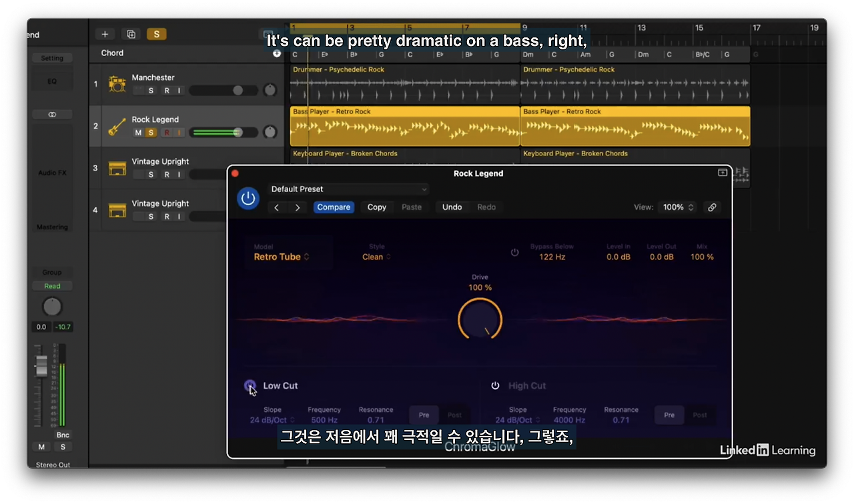Toggle the Low Cut power button

click(250, 385)
